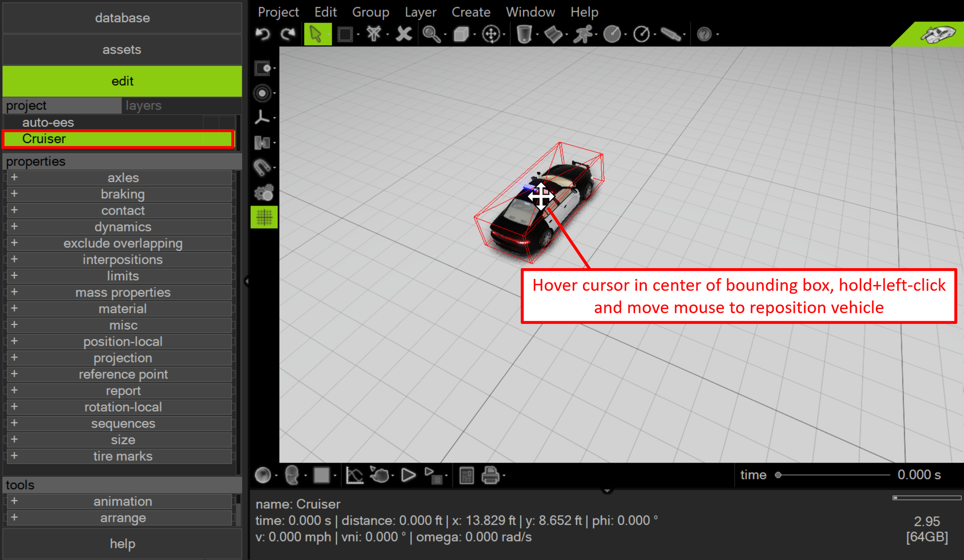Switch to the layers tab

(x=143, y=106)
